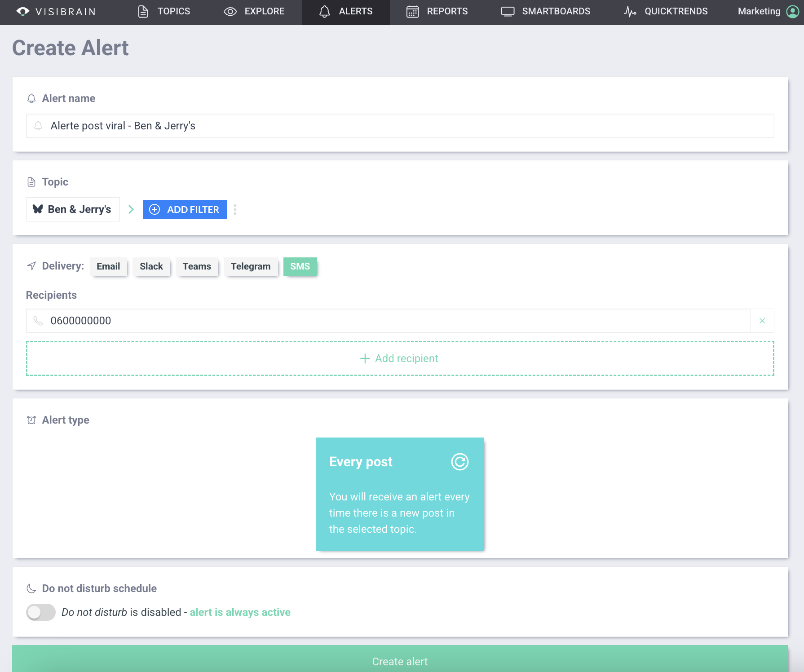Click the plus circle icon on Add Filter
Image resolution: width=804 pixels, height=672 pixels.
point(155,209)
